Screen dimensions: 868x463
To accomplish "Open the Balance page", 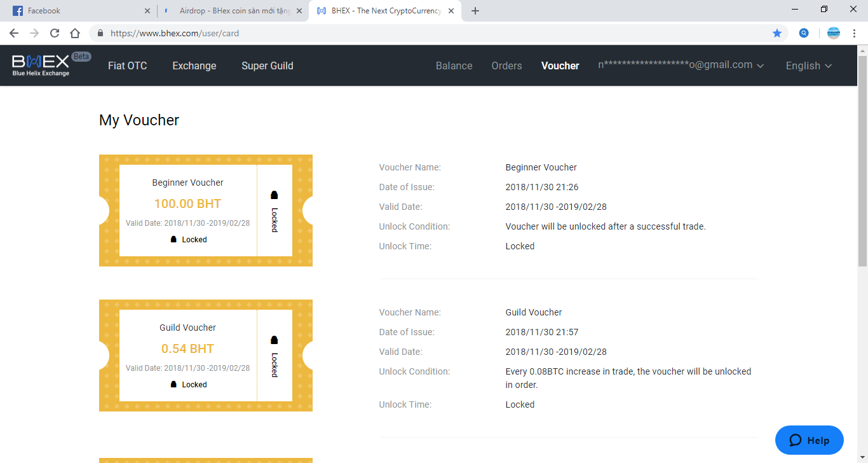I will pos(454,66).
